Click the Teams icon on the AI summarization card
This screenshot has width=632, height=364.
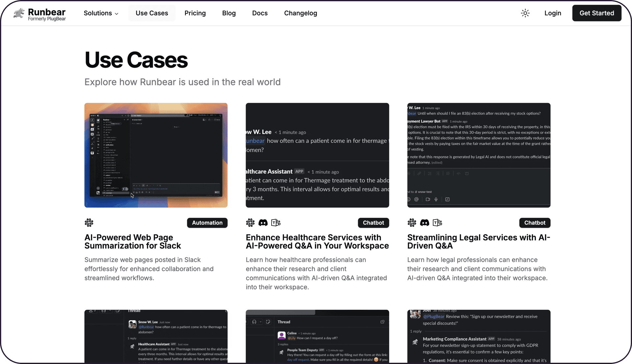(89, 222)
